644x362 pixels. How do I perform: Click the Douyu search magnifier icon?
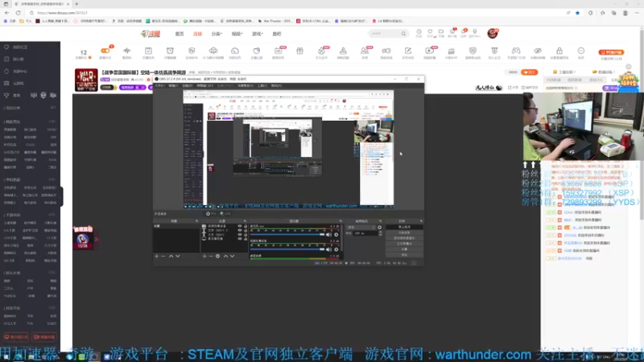pyautogui.click(x=403, y=34)
